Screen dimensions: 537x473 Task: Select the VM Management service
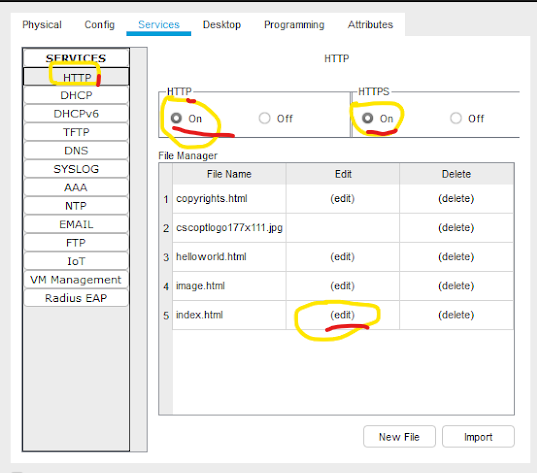tap(76, 280)
